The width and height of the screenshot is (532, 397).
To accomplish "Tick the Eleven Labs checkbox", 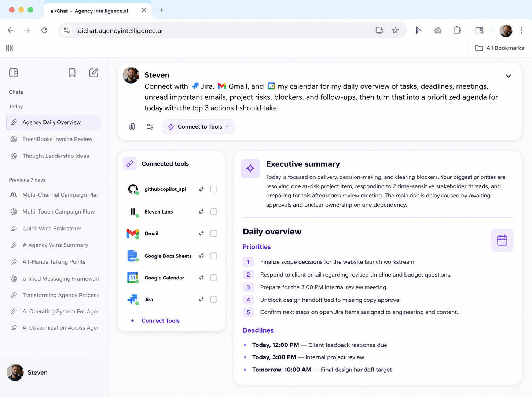I will point(214,212).
